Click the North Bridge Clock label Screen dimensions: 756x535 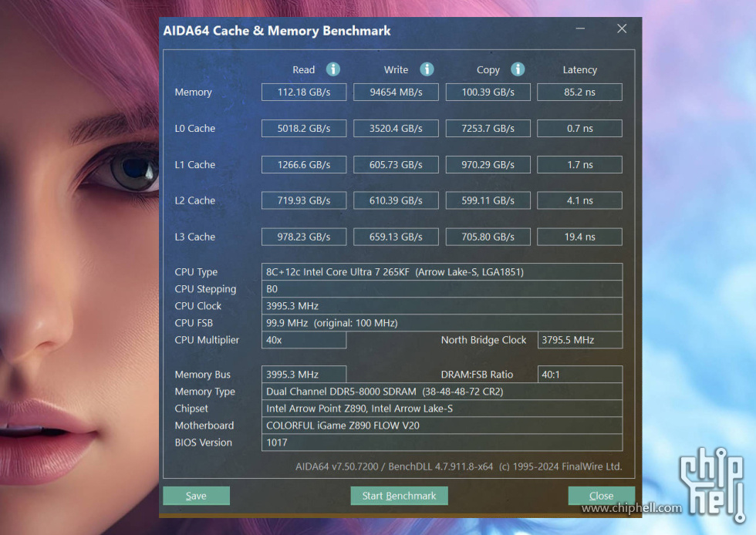484,340
